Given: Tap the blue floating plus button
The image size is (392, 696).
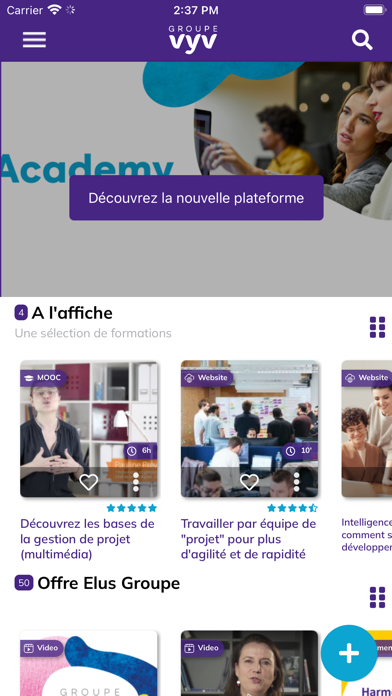Looking at the screenshot, I should [349, 653].
